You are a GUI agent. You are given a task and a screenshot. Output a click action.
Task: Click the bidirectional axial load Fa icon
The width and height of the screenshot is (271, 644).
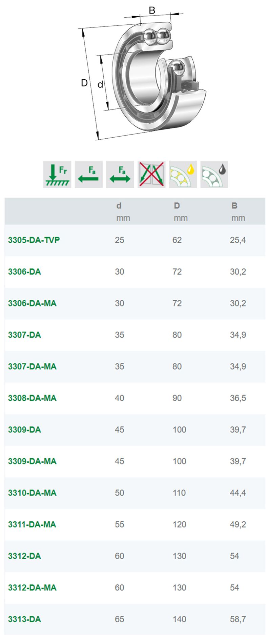click(120, 174)
